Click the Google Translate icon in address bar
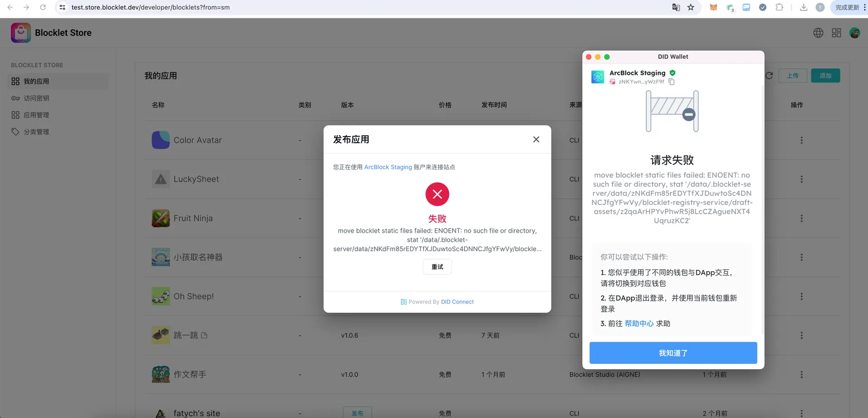 (676, 8)
